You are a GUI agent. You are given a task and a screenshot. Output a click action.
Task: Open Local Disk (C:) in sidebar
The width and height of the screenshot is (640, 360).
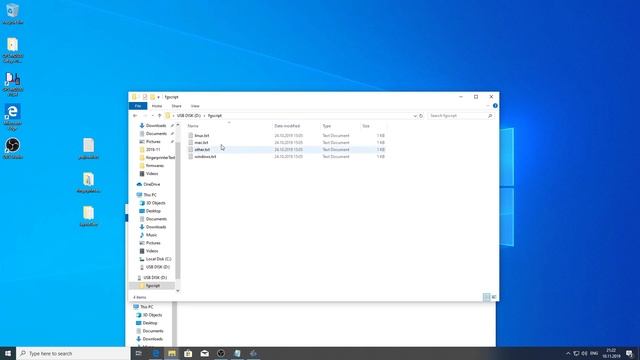point(158,259)
